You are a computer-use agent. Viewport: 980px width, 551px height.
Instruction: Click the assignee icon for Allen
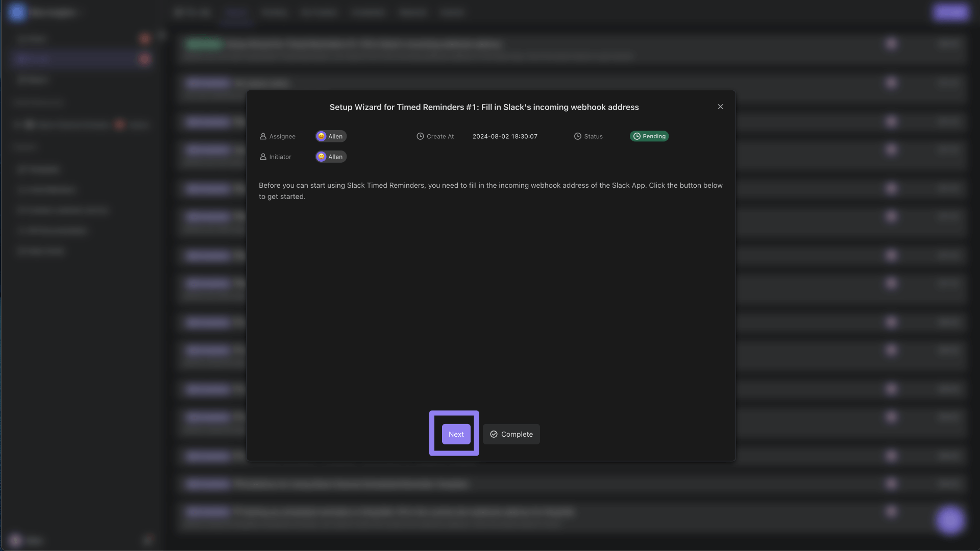322,137
